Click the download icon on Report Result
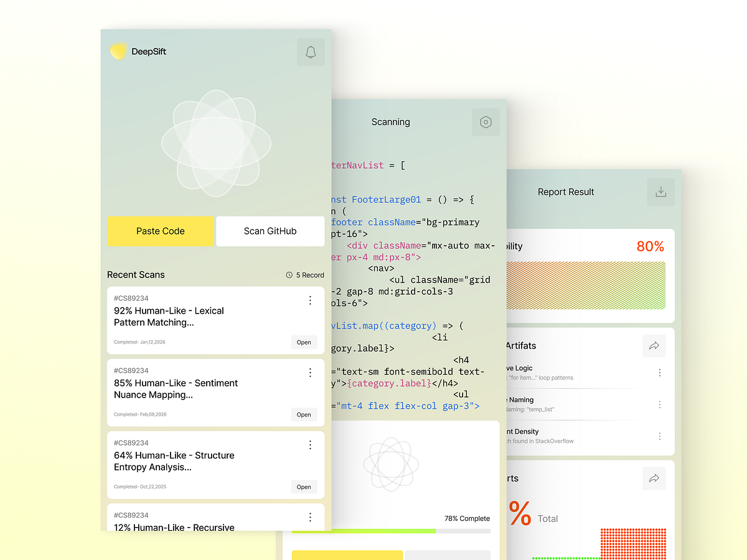Screen dimensions: 747x560 660,192
